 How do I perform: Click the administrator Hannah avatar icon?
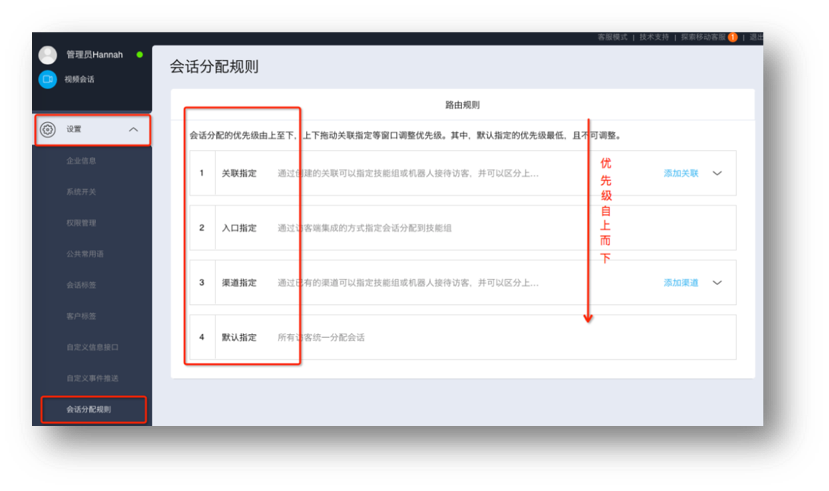[47, 55]
